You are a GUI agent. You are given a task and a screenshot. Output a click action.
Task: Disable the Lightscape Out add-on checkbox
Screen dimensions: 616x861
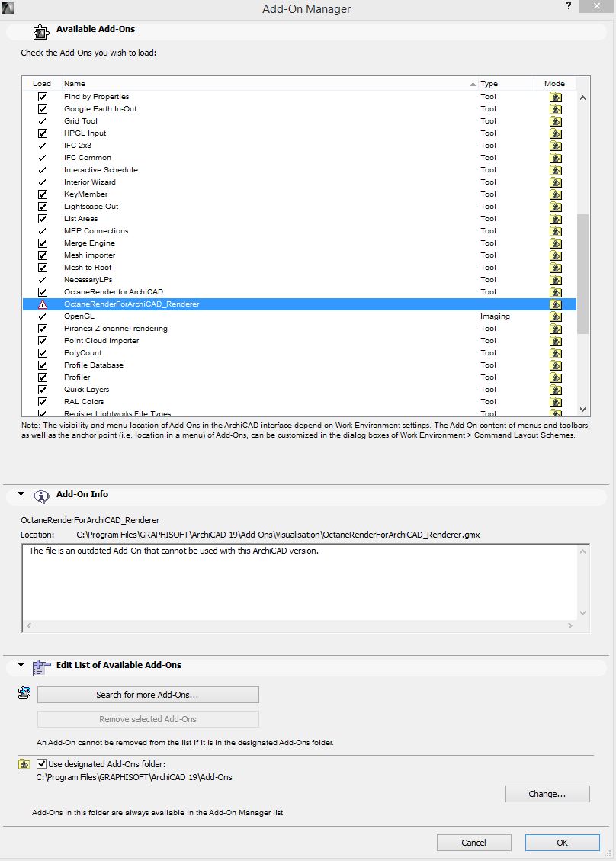pyautogui.click(x=42, y=207)
